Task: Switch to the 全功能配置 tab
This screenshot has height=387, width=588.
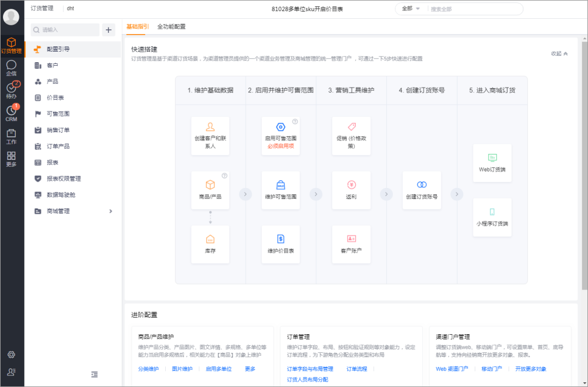Action: click(171, 26)
